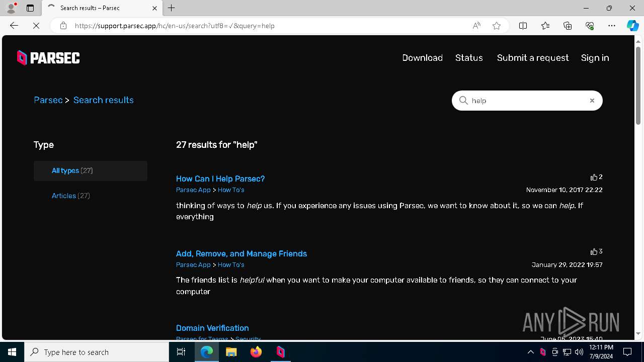Open Parsec App category under How Can I Help

(x=193, y=190)
